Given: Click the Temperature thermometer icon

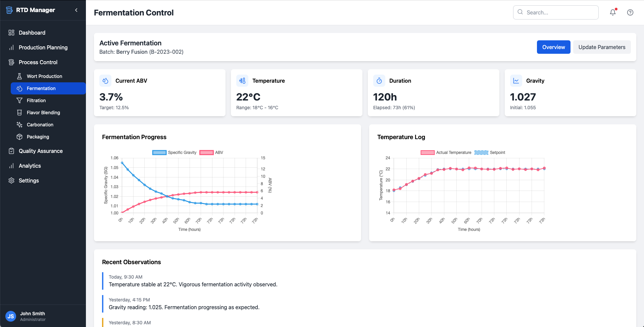Looking at the screenshot, I should (x=242, y=81).
